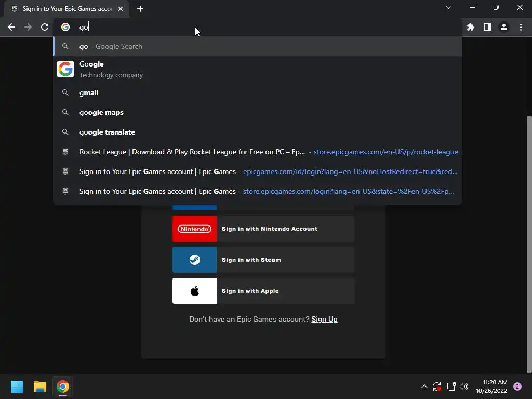Click the Sign Up link

point(324,320)
